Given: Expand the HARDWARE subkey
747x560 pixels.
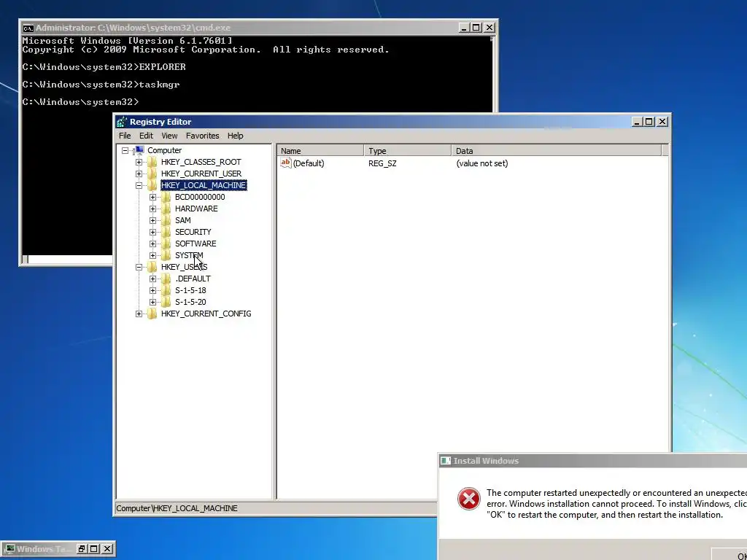Looking at the screenshot, I should (152, 209).
